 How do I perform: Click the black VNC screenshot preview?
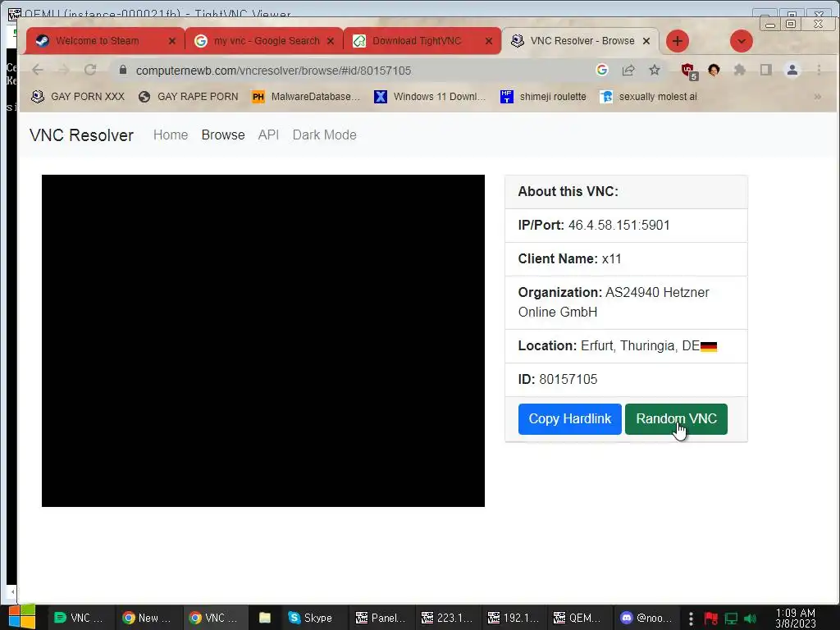pos(263,340)
